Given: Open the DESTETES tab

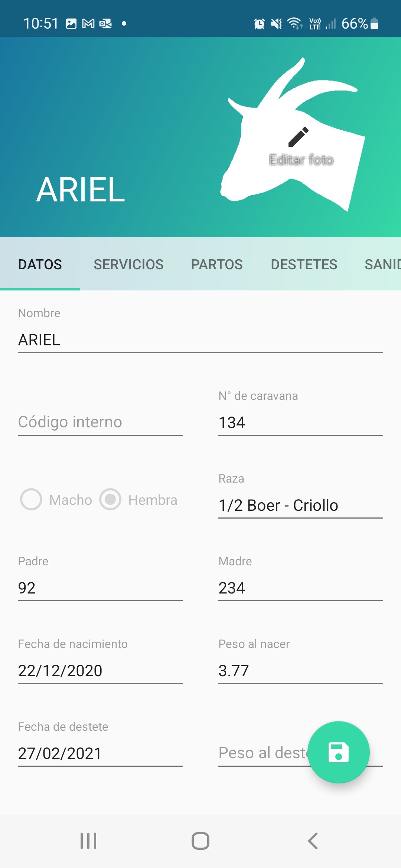Looking at the screenshot, I should pyautogui.click(x=304, y=264).
